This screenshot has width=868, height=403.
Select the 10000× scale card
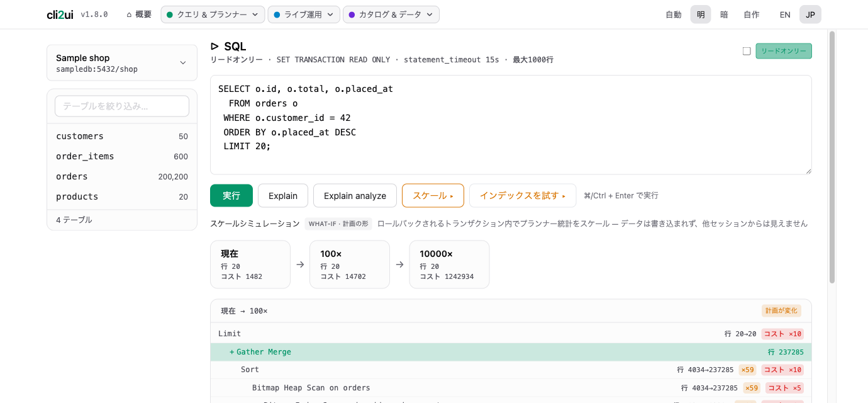click(x=449, y=264)
